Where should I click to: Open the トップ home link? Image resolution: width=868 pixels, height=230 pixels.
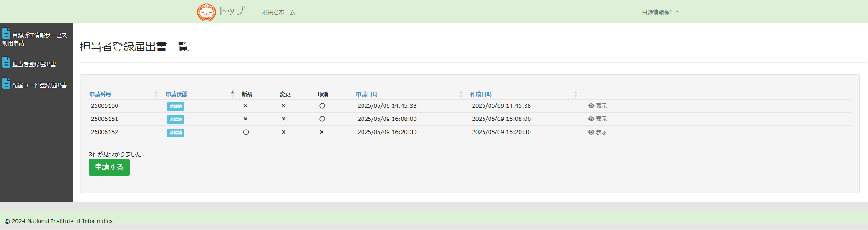point(231,11)
